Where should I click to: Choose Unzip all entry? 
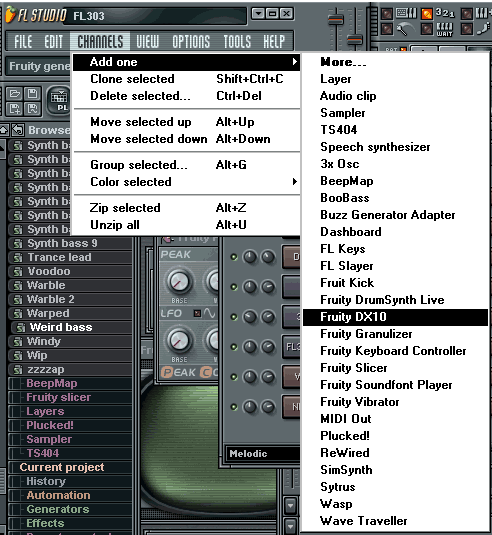187,225
